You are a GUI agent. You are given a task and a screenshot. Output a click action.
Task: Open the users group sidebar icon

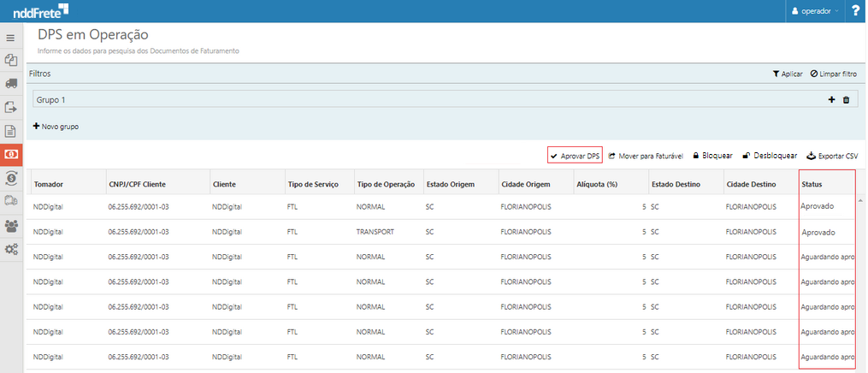[11, 226]
